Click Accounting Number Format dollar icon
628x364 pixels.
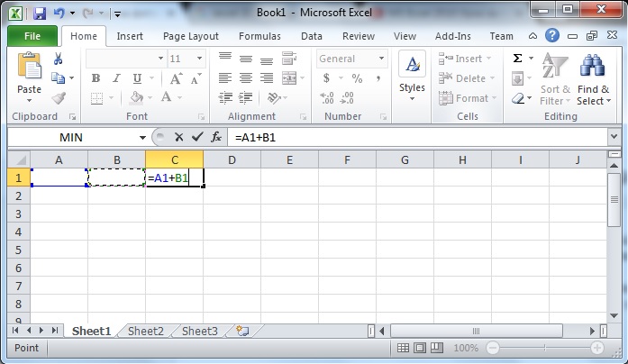point(326,77)
